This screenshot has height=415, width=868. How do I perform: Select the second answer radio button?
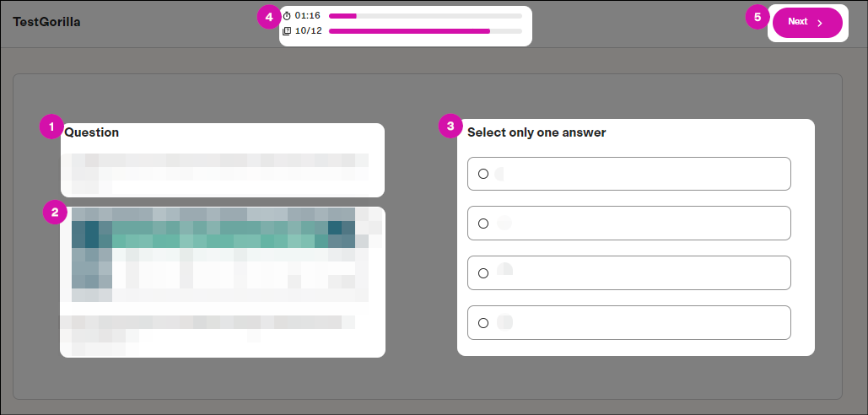[x=483, y=224]
